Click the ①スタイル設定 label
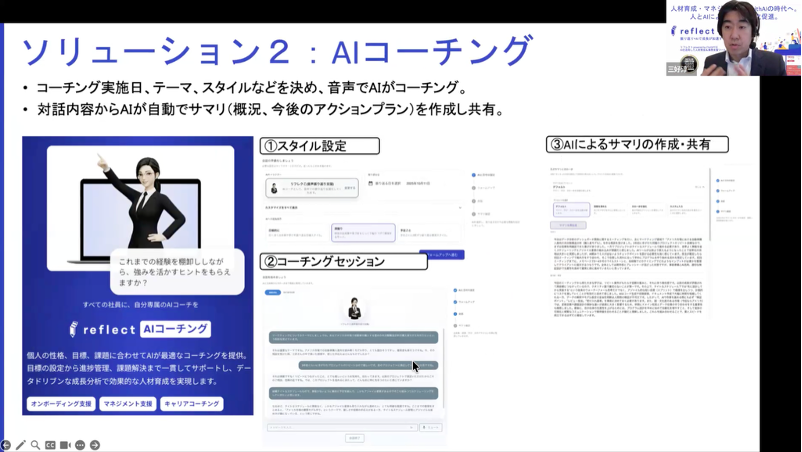The height and width of the screenshot is (452, 802). [x=320, y=145]
